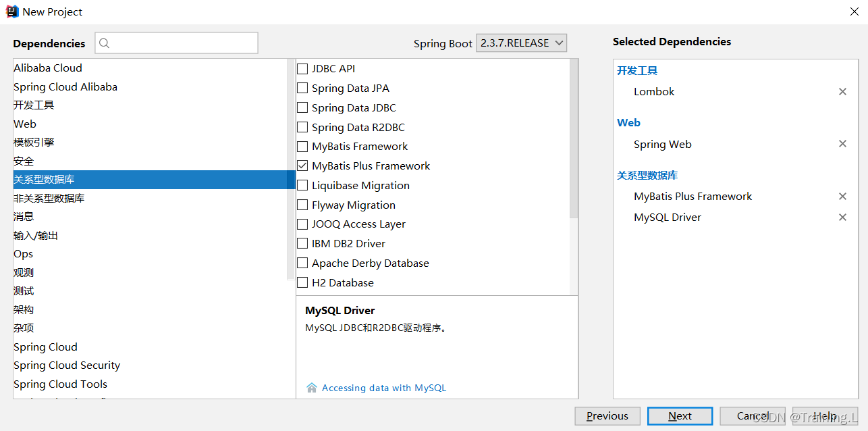The height and width of the screenshot is (431, 868).
Task: Focus the Dependencies search field
Action: tap(176, 43)
